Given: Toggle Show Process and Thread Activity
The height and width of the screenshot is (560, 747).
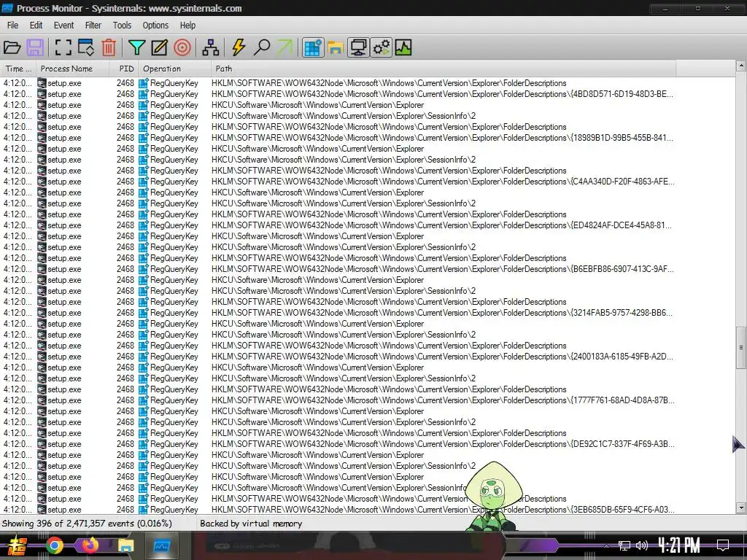Looking at the screenshot, I should click(x=382, y=47).
